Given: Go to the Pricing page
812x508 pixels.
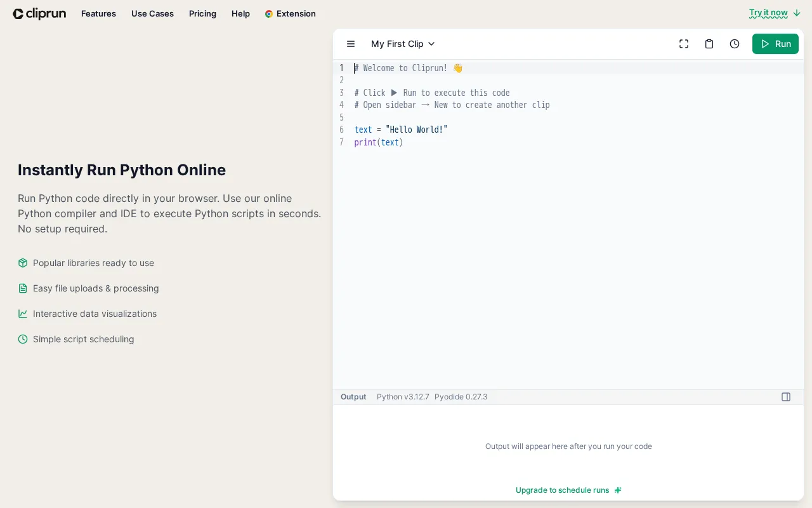Looking at the screenshot, I should point(202,13).
